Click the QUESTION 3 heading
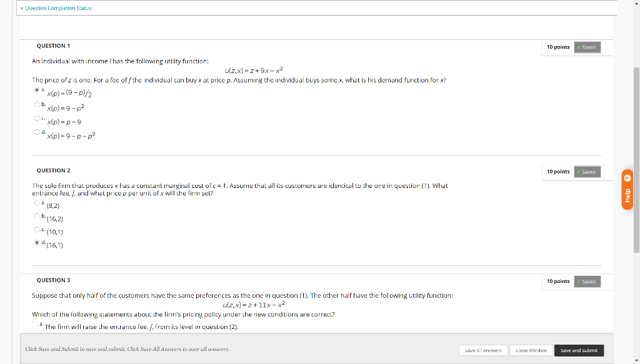This screenshot has width=640, height=364. tap(54, 280)
